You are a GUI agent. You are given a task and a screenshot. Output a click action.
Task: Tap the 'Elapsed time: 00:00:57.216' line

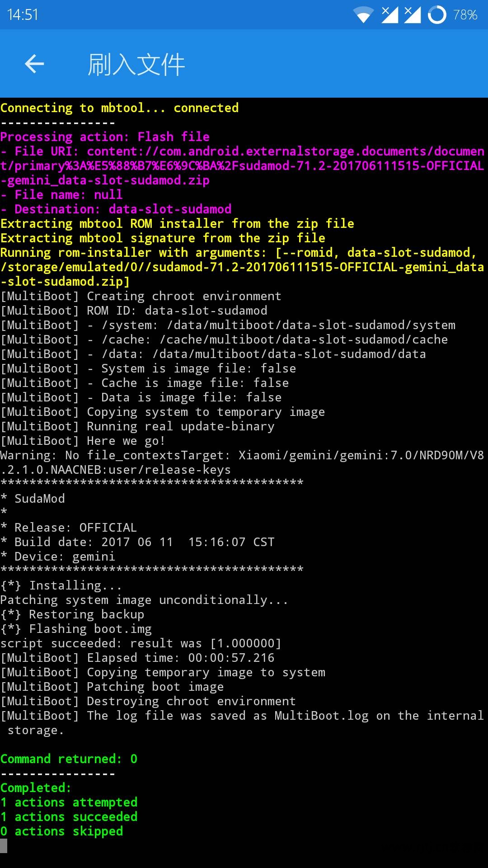(x=137, y=658)
